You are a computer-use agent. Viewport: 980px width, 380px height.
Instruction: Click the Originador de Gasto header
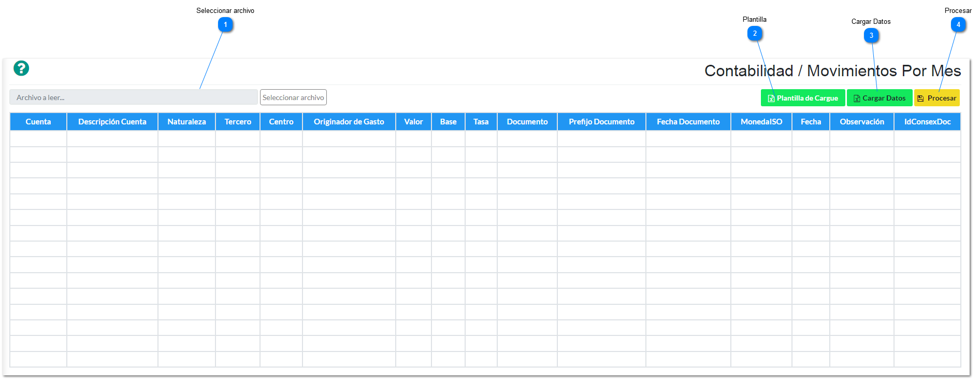(349, 122)
